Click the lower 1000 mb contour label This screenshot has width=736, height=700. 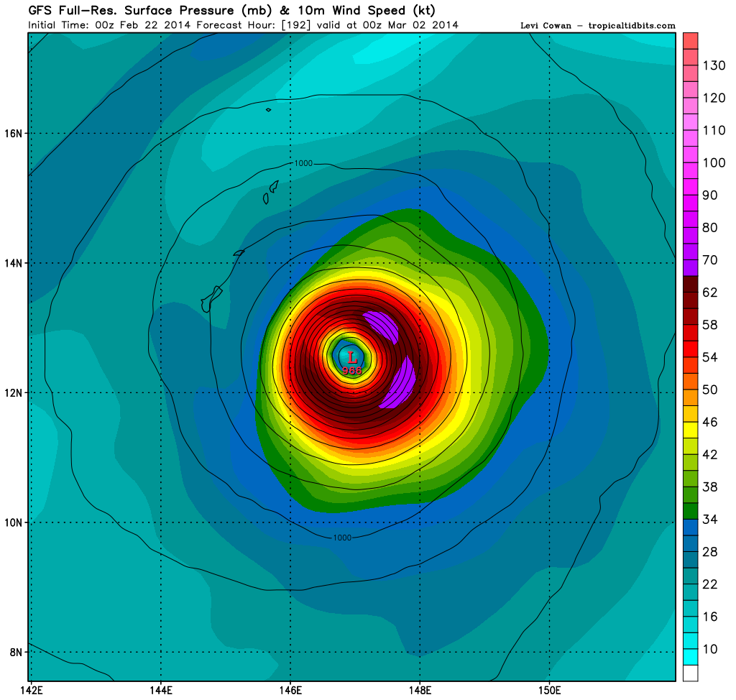[x=342, y=538]
